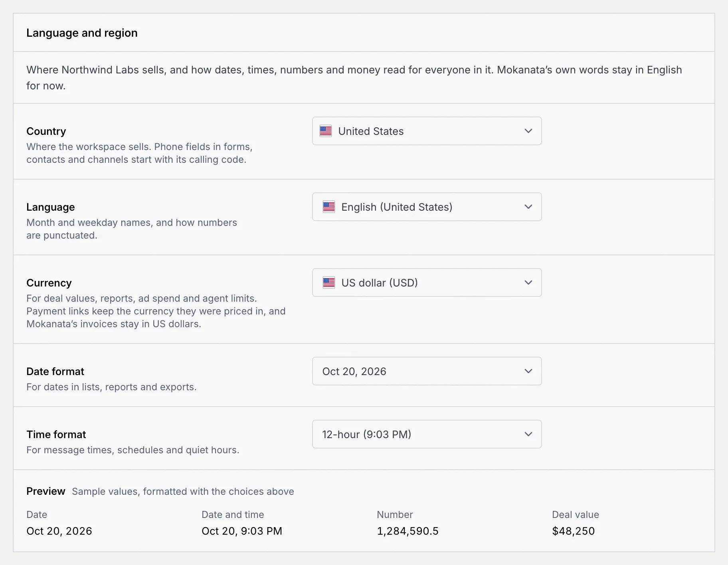Click the 'Date' preview label
This screenshot has height=565, width=728.
coord(37,515)
